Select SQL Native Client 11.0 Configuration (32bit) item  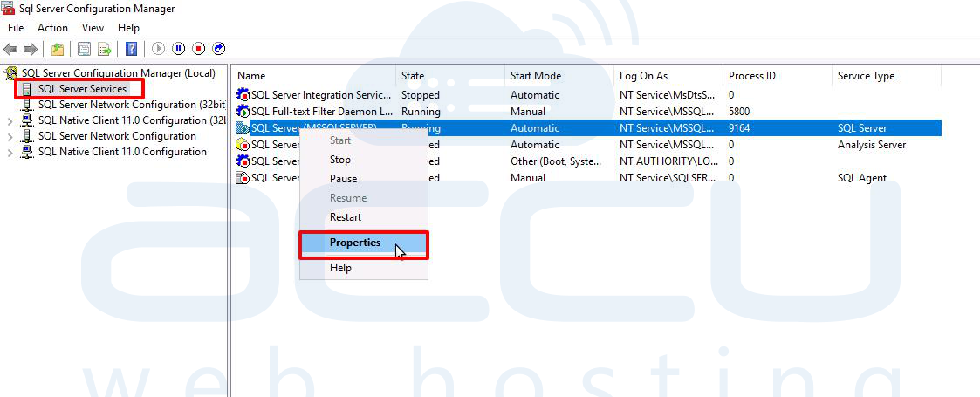131,120
